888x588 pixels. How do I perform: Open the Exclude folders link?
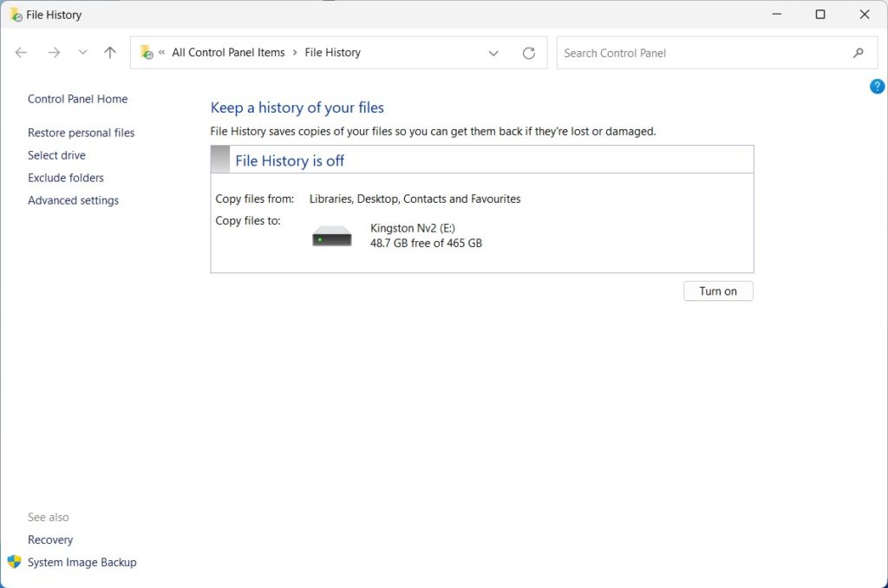pos(66,178)
